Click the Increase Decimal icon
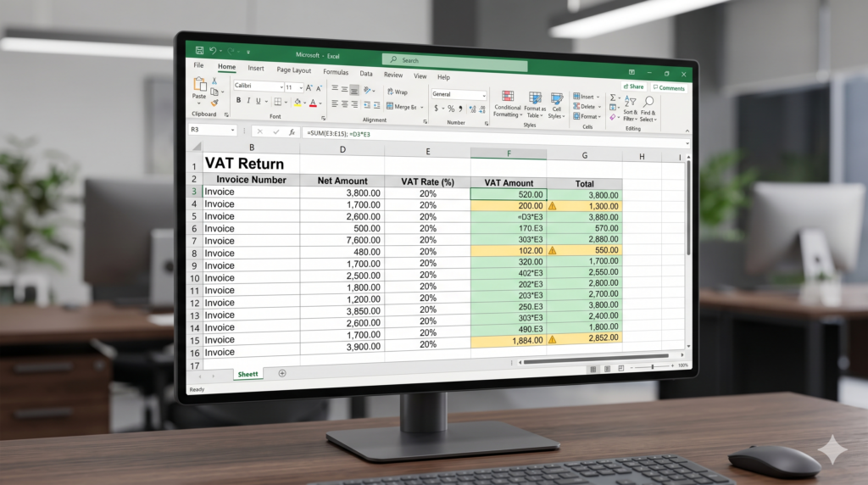The height and width of the screenshot is (485, 868). 473,109
